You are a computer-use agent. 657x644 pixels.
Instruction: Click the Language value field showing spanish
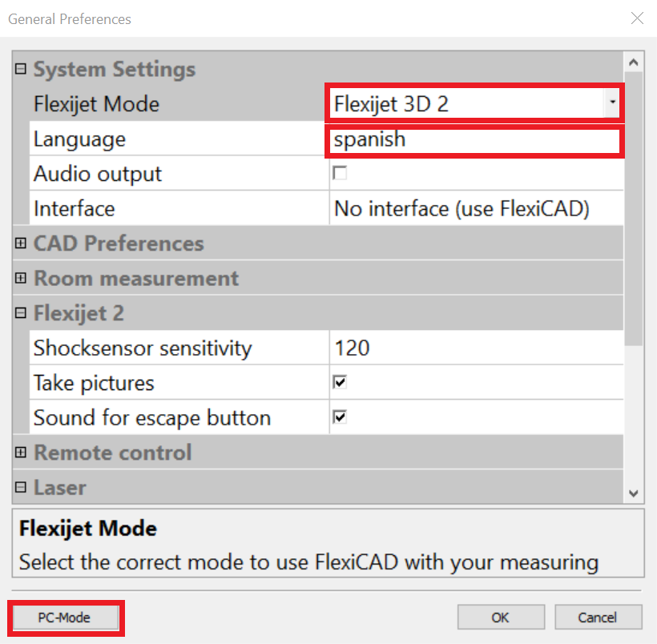pos(473,139)
